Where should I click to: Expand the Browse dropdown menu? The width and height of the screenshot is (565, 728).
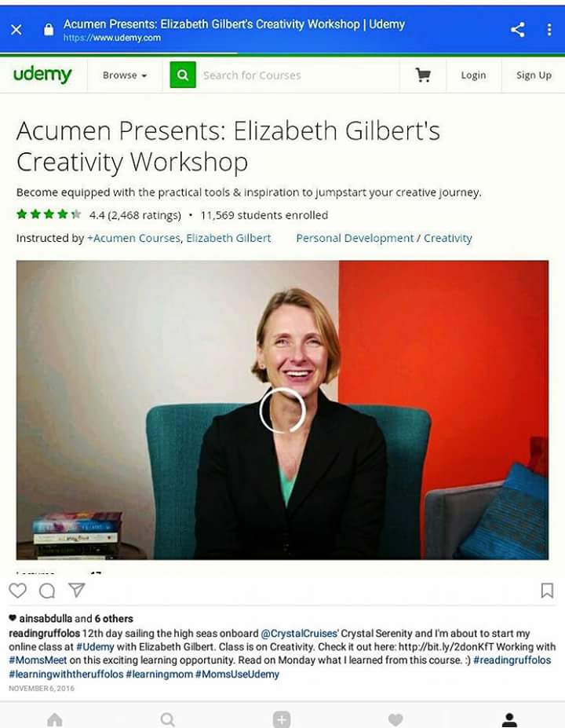click(125, 75)
